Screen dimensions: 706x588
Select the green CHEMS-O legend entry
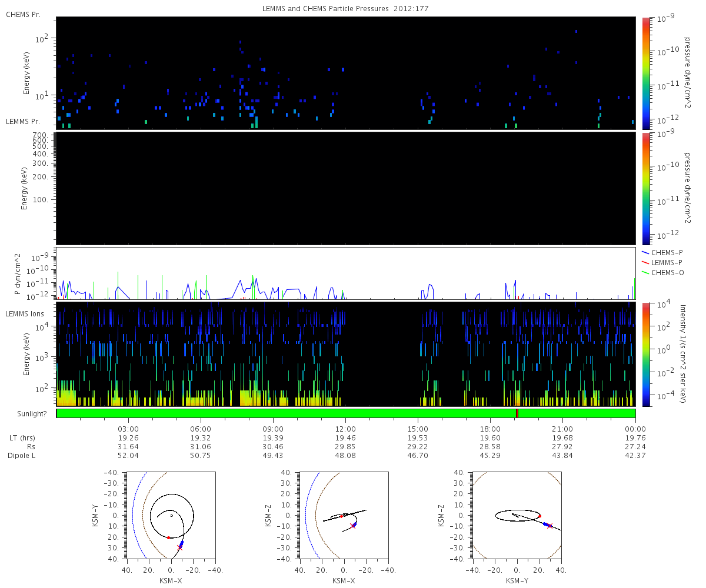(662, 272)
